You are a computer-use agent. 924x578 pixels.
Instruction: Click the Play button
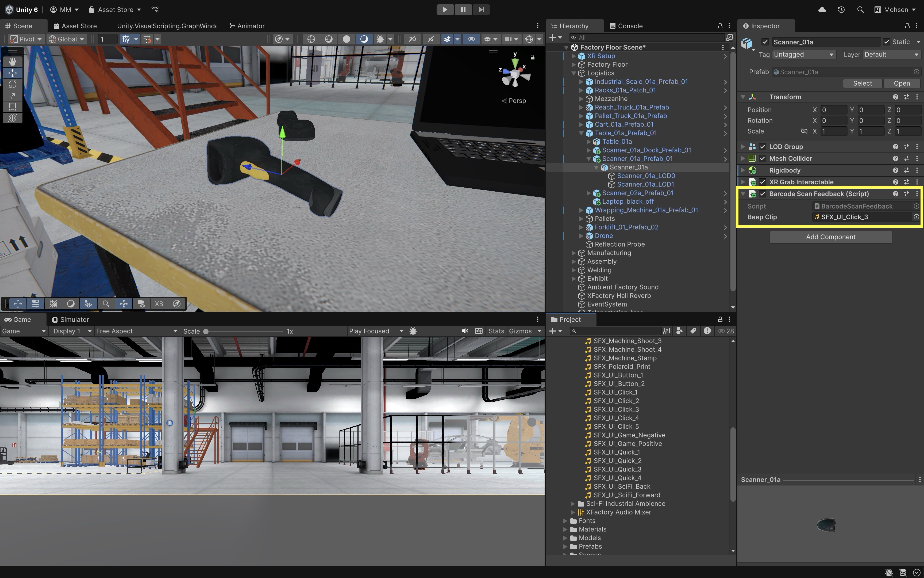tap(445, 10)
